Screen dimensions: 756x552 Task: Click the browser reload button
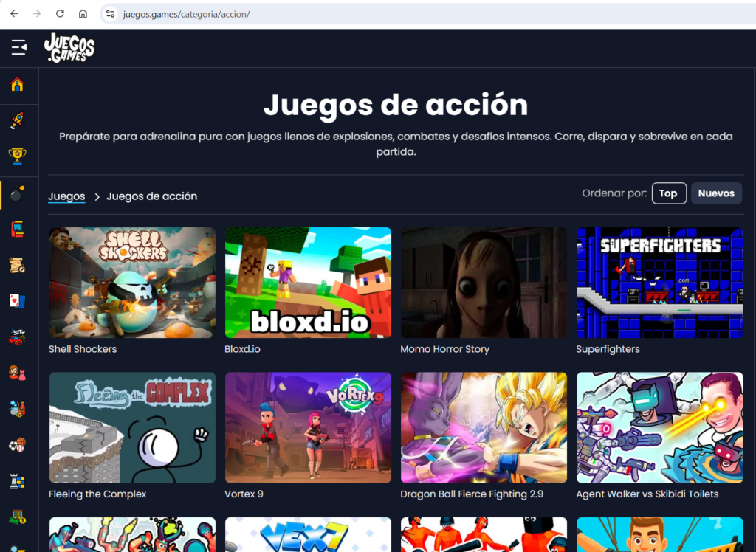point(60,14)
